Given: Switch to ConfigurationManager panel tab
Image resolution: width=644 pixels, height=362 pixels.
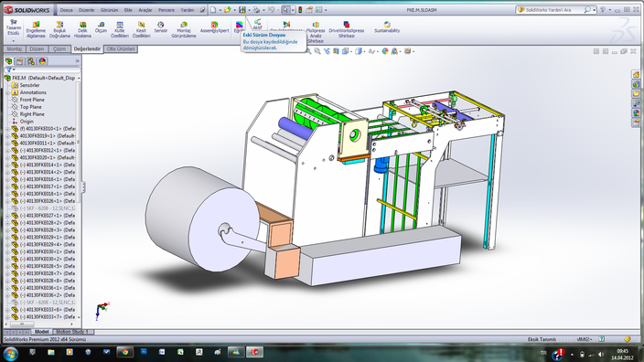Looking at the screenshot, I should (x=31, y=61).
